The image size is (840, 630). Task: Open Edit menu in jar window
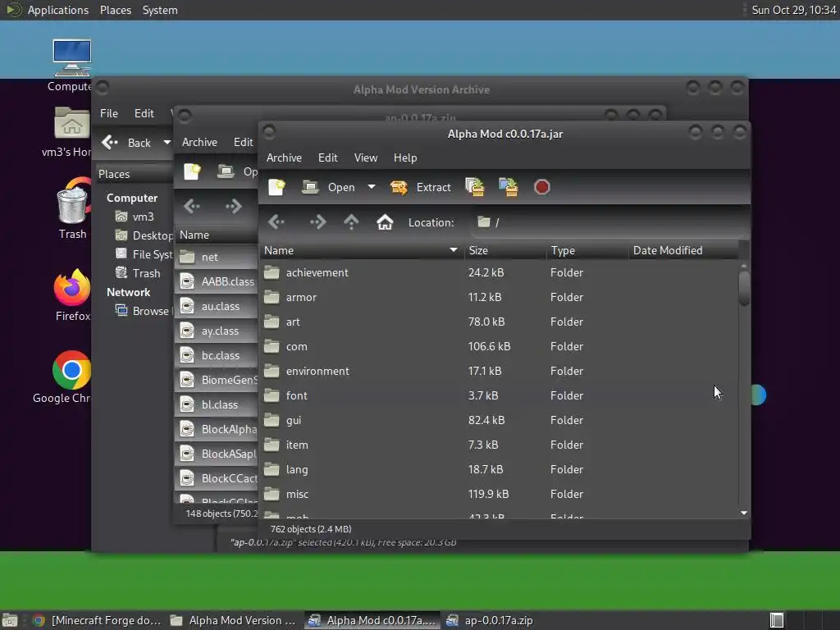coord(327,157)
